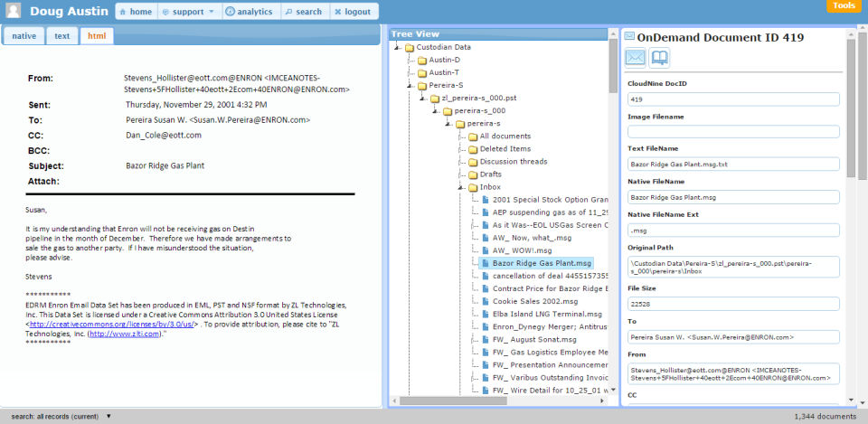Screen dimensions: 868x424
Task: Collapse the Pereira-S folder node
Action: click(410, 85)
